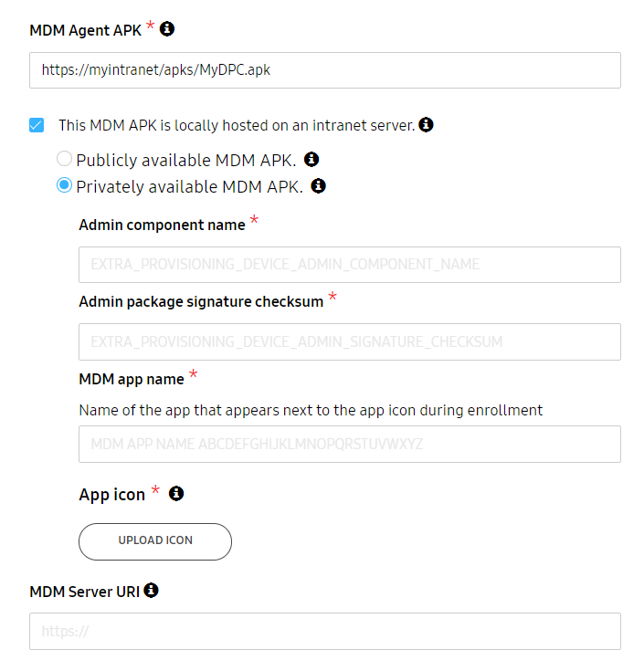Click the 'Admin component name' heading label
Screen dimensions: 644x671
click(162, 225)
